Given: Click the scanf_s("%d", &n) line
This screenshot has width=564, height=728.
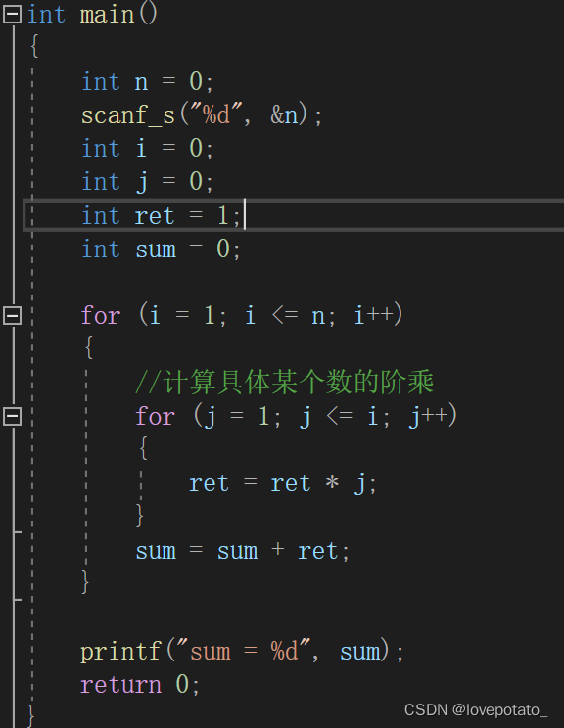Looking at the screenshot, I should click(201, 115).
